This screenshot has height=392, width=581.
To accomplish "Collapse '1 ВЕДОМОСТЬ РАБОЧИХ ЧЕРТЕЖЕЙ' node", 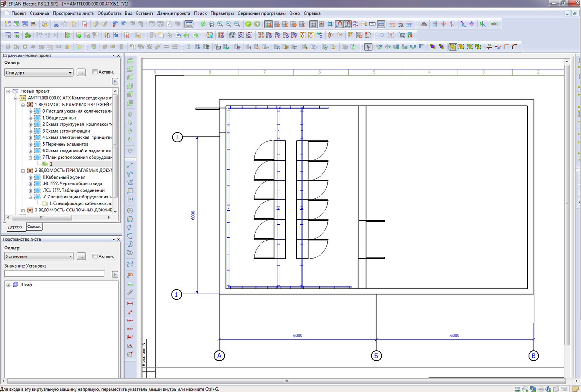I will 23,105.
